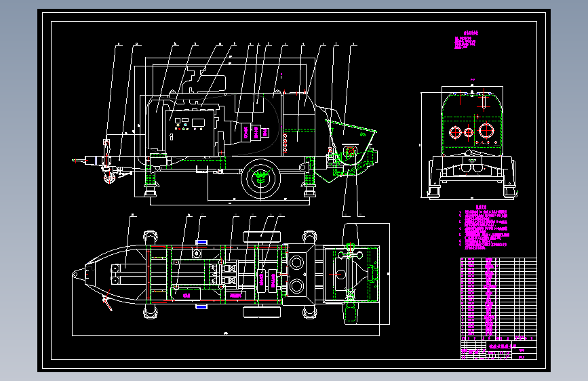Click the upper blue marker in the plan view

(x=201, y=242)
